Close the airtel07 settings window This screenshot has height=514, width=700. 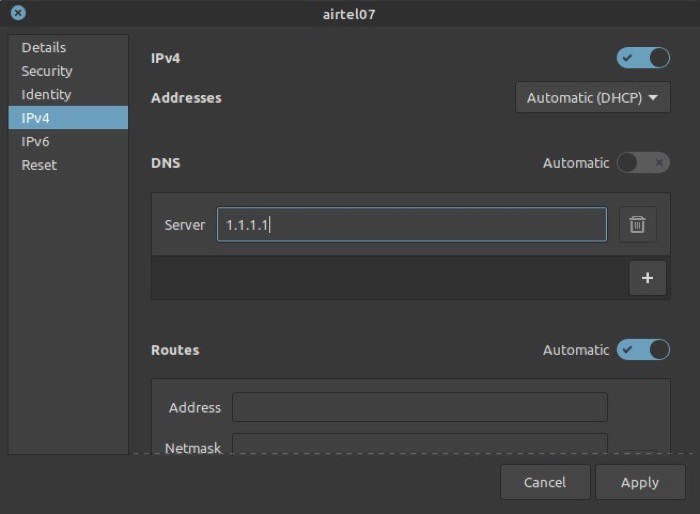(x=18, y=14)
